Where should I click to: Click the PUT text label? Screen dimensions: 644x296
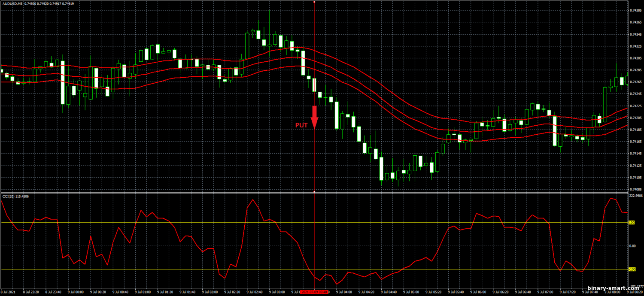[301, 125]
